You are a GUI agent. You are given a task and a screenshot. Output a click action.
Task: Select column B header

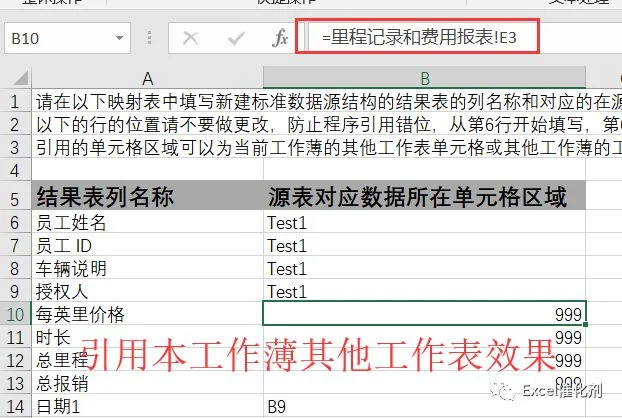pyautogui.click(x=424, y=78)
